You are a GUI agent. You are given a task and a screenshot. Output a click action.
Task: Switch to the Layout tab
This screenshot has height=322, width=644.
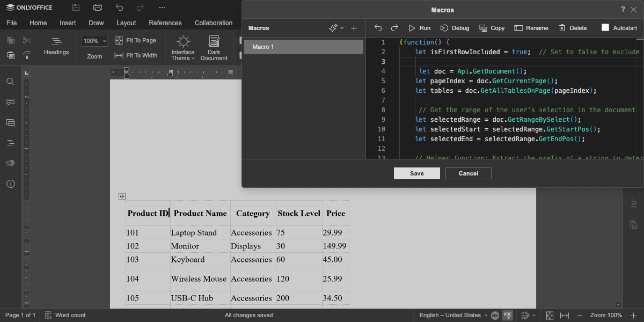tap(126, 23)
